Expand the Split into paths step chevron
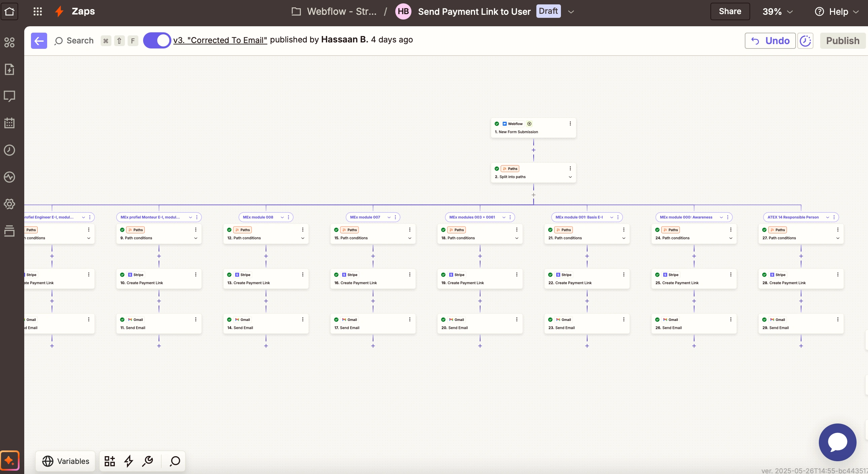The width and height of the screenshot is (868, 474). 570,177
